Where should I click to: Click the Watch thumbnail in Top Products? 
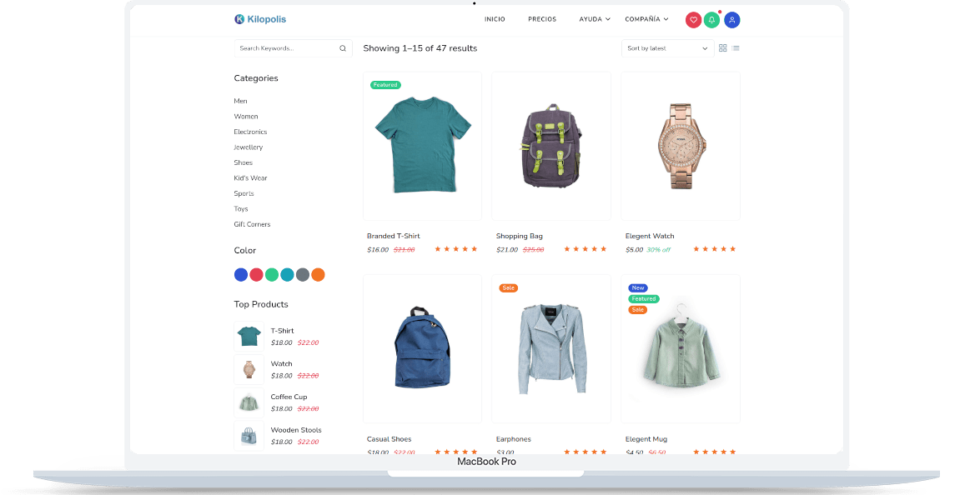[249, 369]
